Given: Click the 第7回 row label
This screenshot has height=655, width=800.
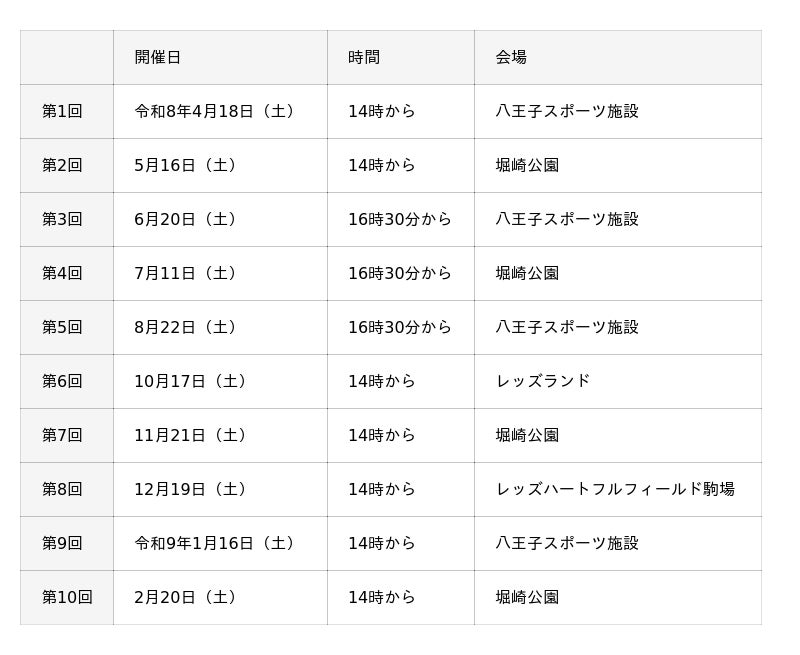Looking at the screenshot, I should pyautogui.click(x=62, y=435).
